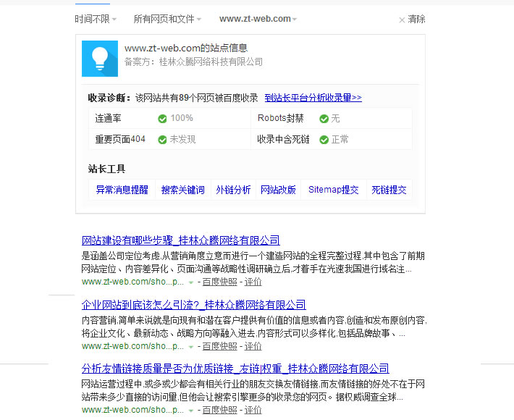Click the title www.zt-web.com的站点信息
The height and width of the screenshot is (420, 514).
(186, 49)
